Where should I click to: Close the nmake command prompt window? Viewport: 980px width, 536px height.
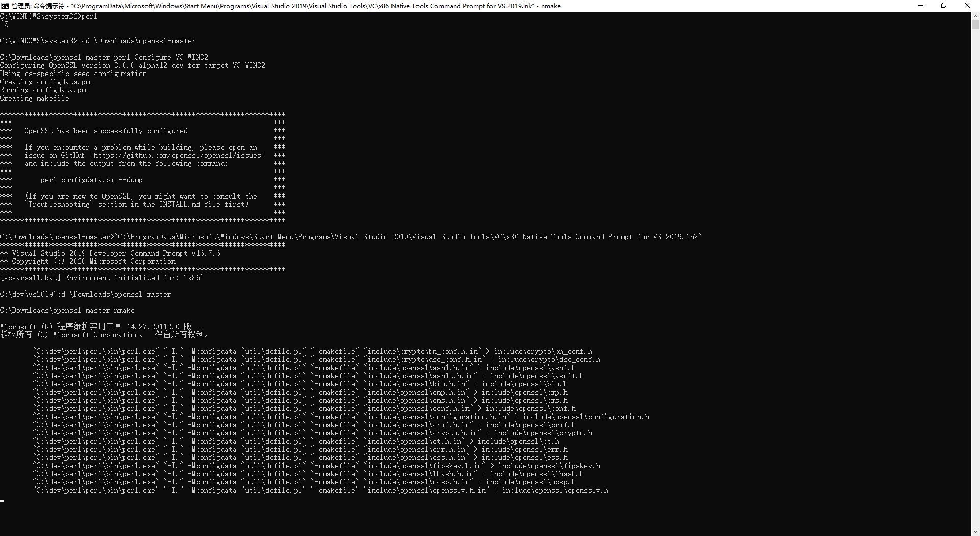click(967, 6)
